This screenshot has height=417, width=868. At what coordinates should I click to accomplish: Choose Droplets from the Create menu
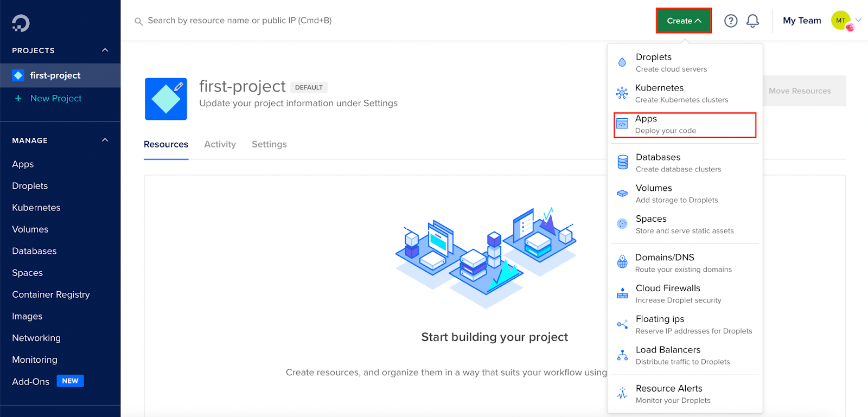pos(685,62)
